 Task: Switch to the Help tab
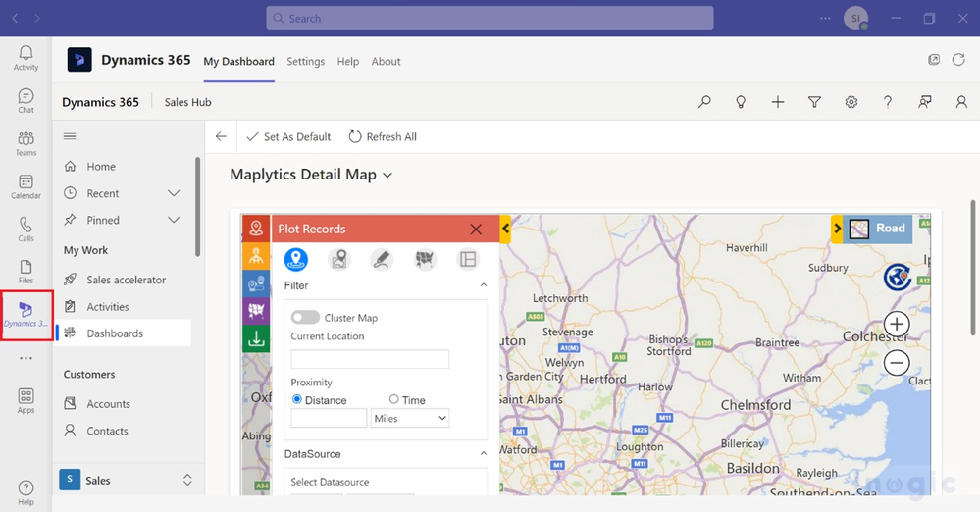(x=348, y=61)
